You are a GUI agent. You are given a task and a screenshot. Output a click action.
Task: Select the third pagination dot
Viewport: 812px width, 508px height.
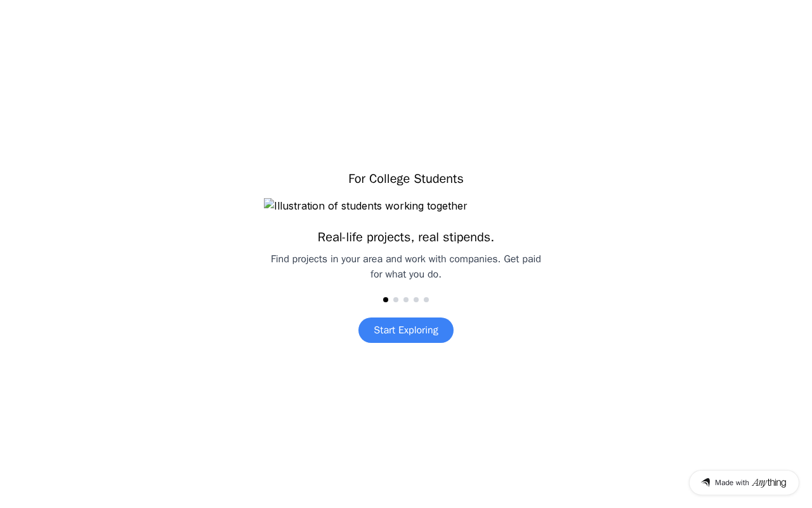(406, 300)
